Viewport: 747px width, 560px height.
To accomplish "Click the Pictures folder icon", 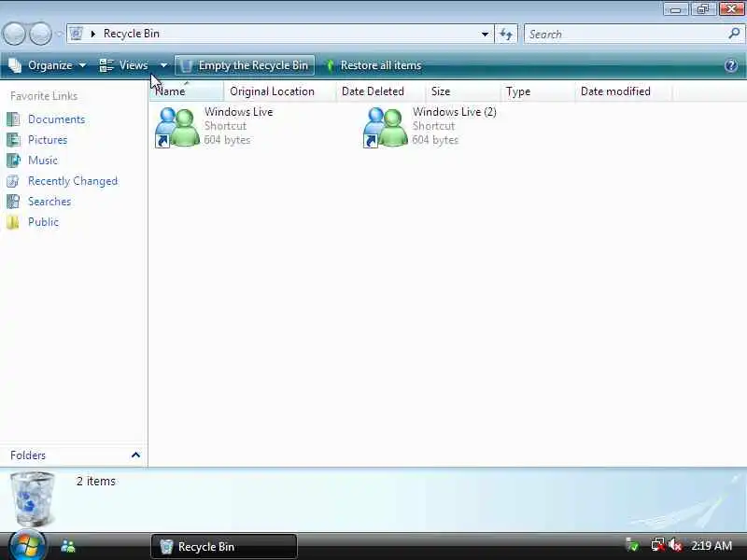I will tap(13, 139).
